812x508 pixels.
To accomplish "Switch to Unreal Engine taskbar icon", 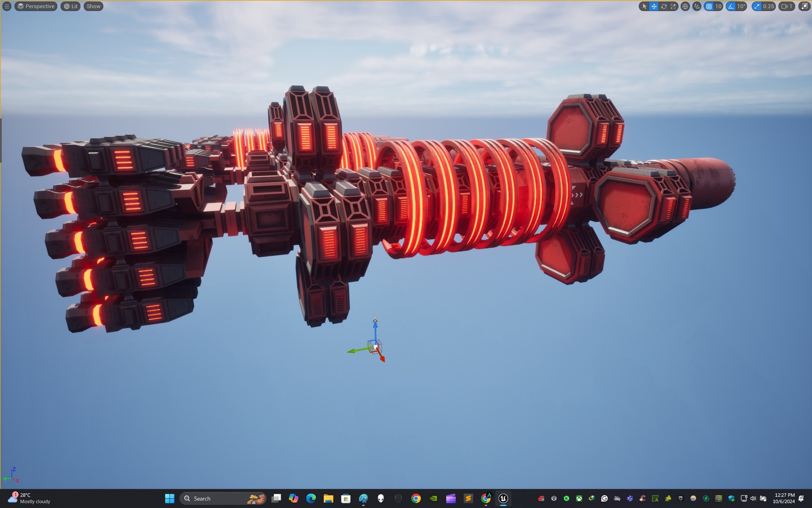I will (x=503, y=498).
